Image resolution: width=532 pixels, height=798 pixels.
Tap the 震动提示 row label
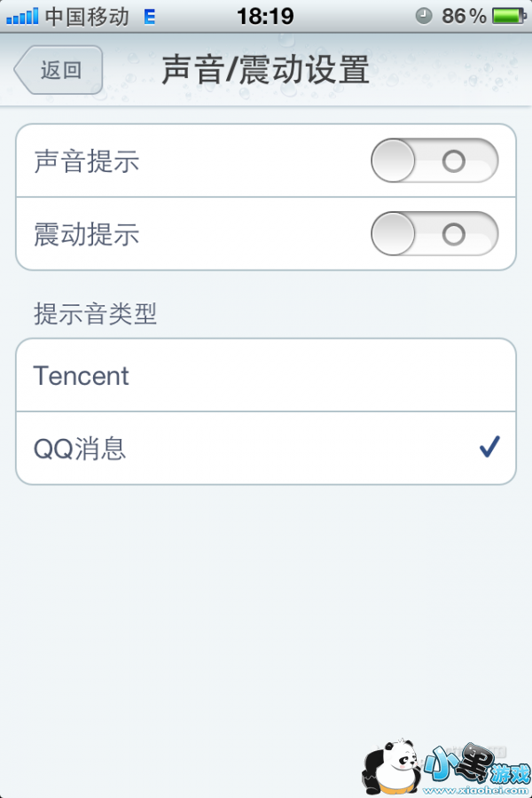pyautogui.click(x=87, y=234)
